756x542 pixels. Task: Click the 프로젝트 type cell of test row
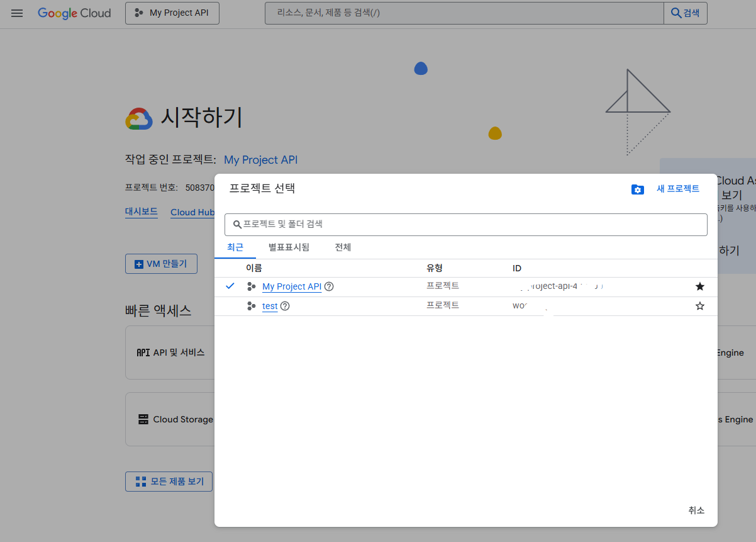click(443, 305)
